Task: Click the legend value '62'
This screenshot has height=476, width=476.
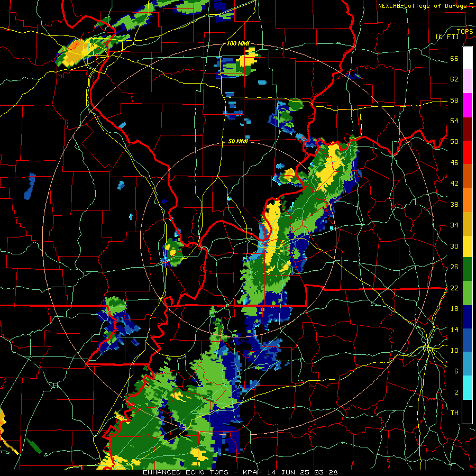Action: 454,79
